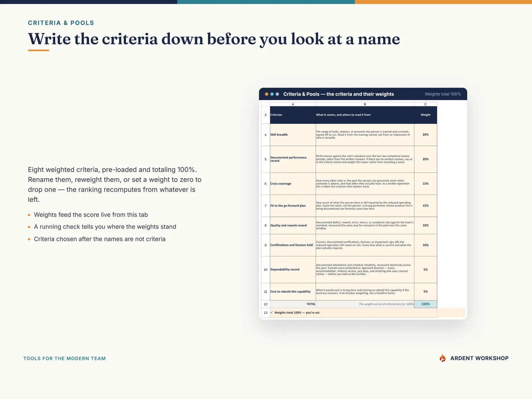
Task: Click the 15% weight for go-forward plan
Action: 426,206
